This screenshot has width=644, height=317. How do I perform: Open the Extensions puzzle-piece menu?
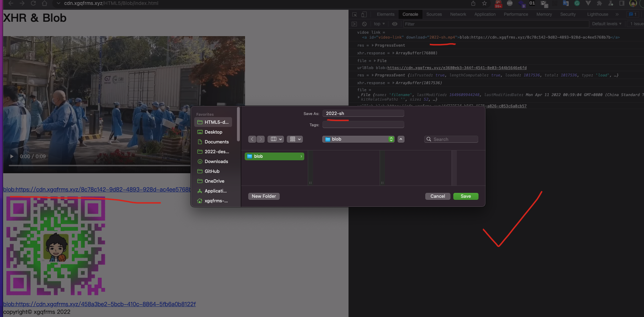pyautogui.click(x=599, y=3)
